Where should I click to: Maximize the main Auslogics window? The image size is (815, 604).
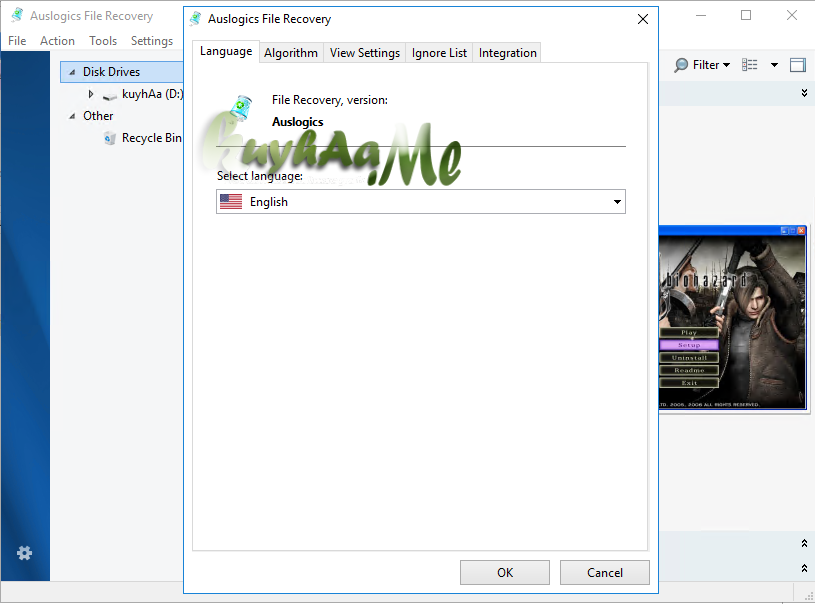[x=746, y=15]
